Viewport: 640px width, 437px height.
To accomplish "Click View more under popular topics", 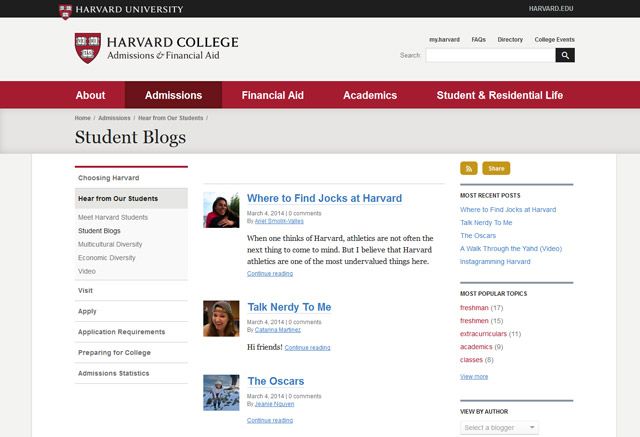I will pyautogui.click(x=474, y=377).
